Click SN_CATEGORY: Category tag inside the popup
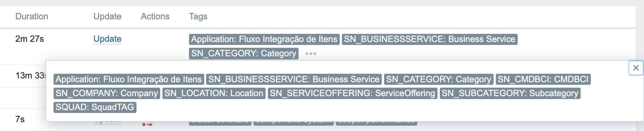Viewport: 644px width, 131px height. point(439,79)
